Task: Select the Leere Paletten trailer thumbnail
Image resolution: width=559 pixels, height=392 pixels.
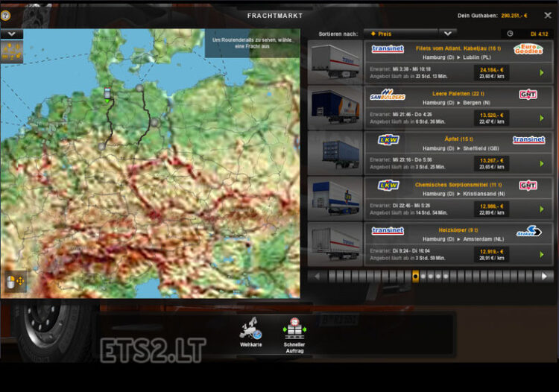Action: tap(335, 107)
